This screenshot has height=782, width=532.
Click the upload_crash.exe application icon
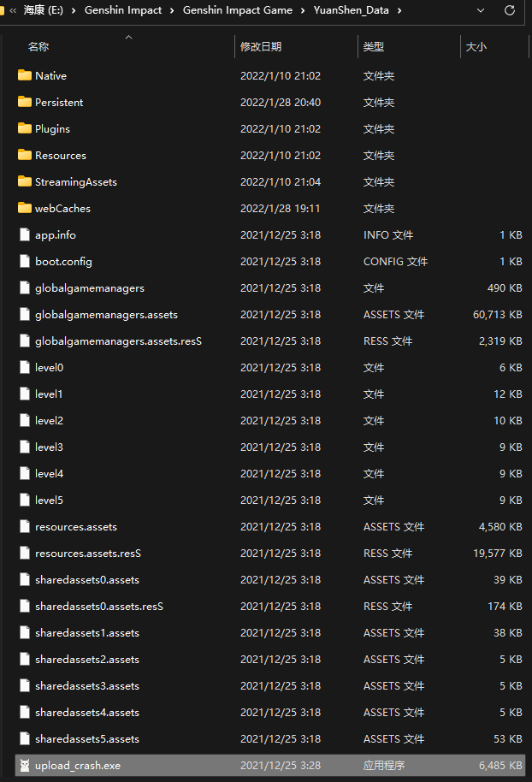[x=25, y=765]
